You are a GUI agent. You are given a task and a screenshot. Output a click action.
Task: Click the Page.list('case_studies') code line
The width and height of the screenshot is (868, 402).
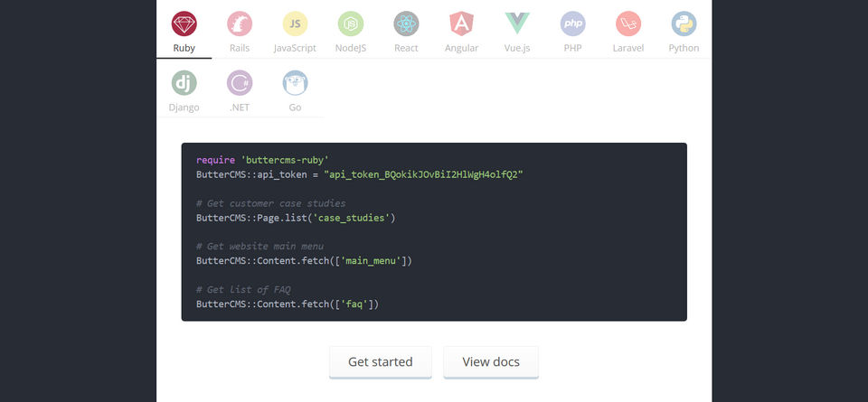coord(296,218)
